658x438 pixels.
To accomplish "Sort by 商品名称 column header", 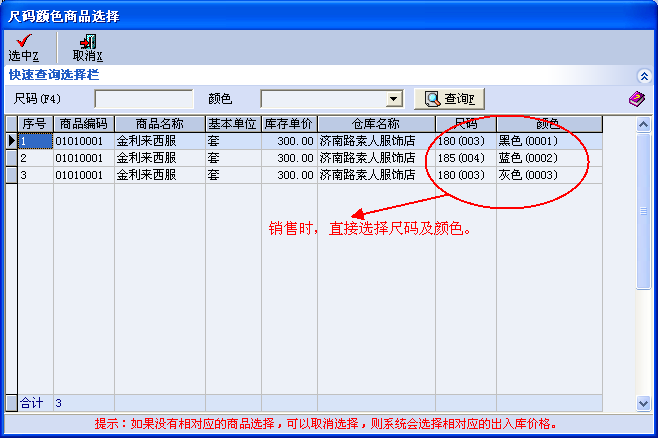I will [x=158, y=124].
